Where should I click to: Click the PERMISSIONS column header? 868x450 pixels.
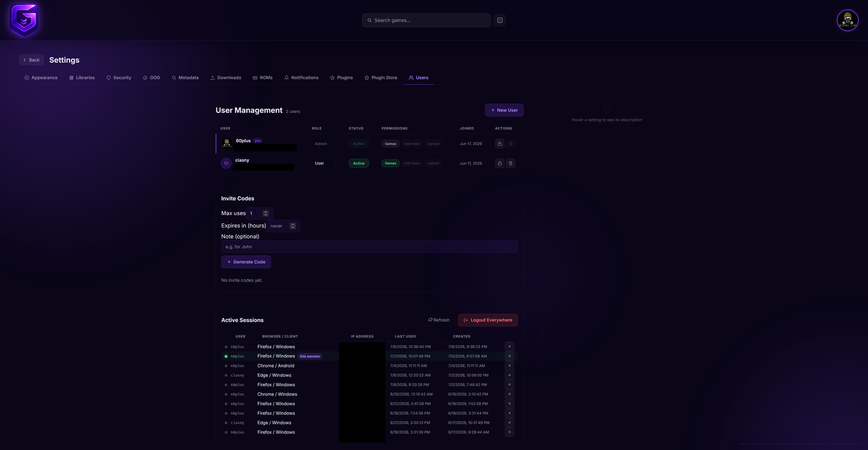click(394, 128)
